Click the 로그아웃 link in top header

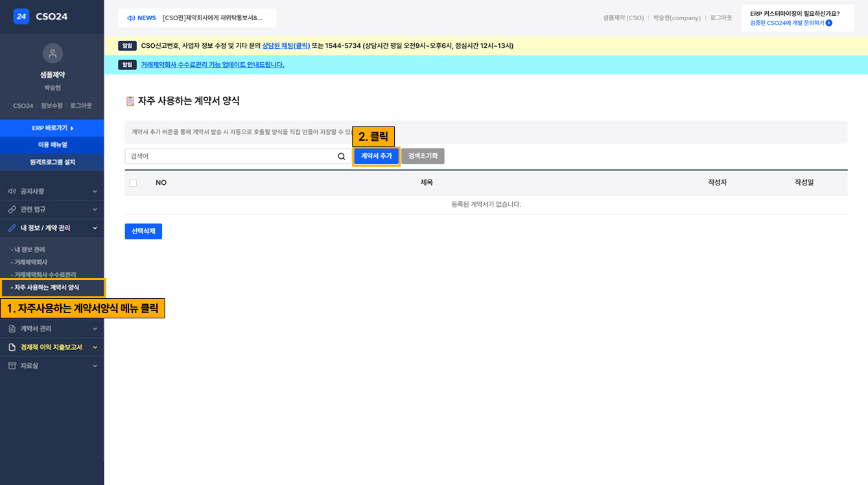(721, 18)
